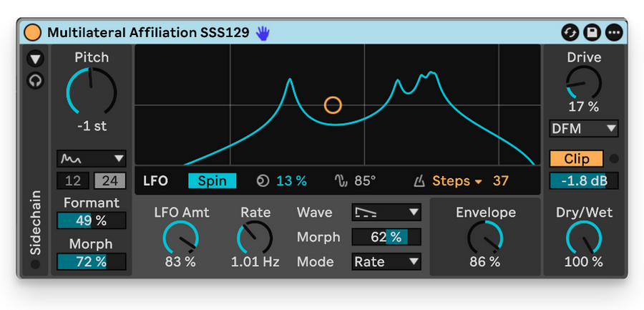Click the vertical Sidechain label

(x=36, y=222)
